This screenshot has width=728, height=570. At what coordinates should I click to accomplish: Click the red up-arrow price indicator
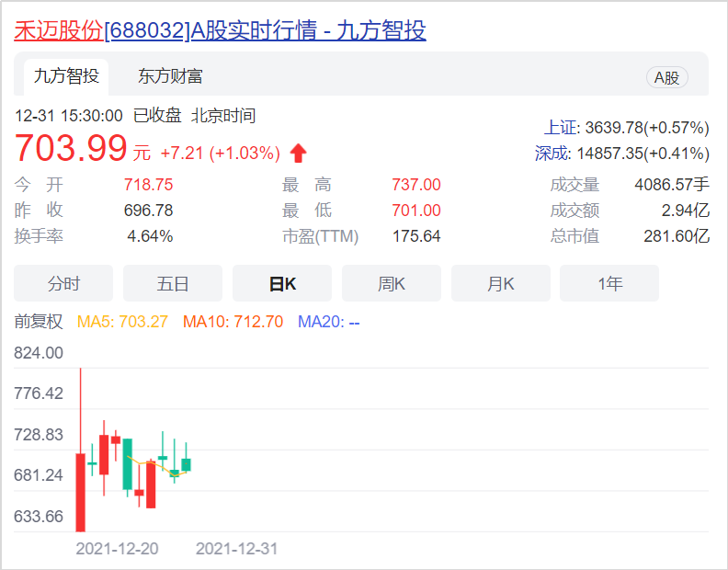click(298, 153)
